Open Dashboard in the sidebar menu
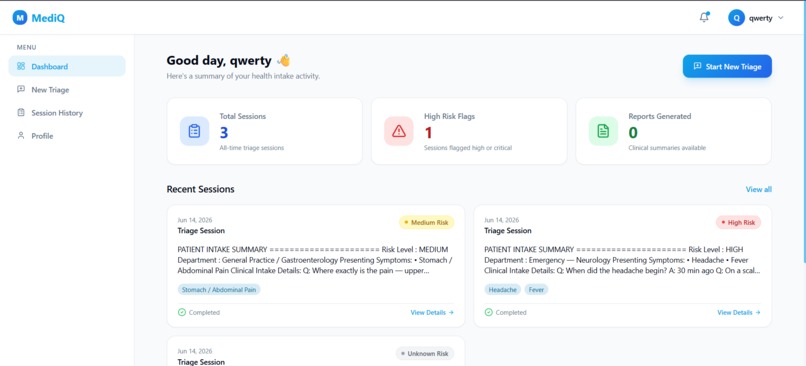806x366 pixels. pos(67,66)
